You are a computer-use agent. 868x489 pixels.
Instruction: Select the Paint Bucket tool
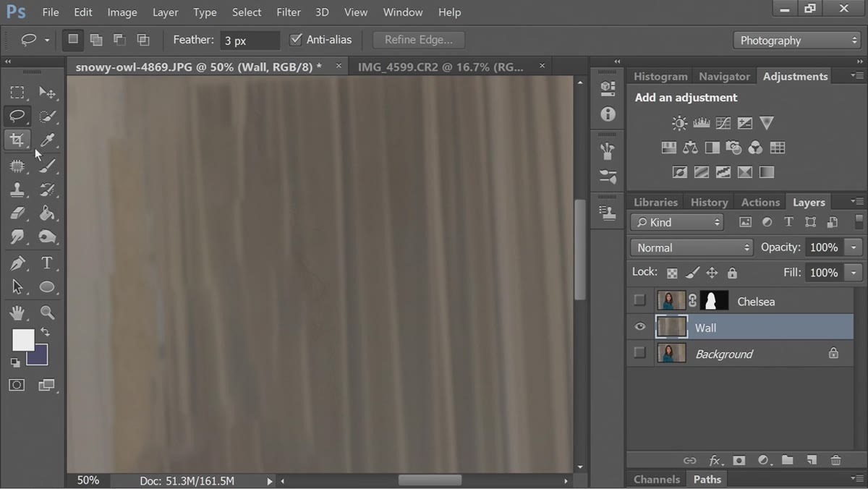click(x=47, y=213)
